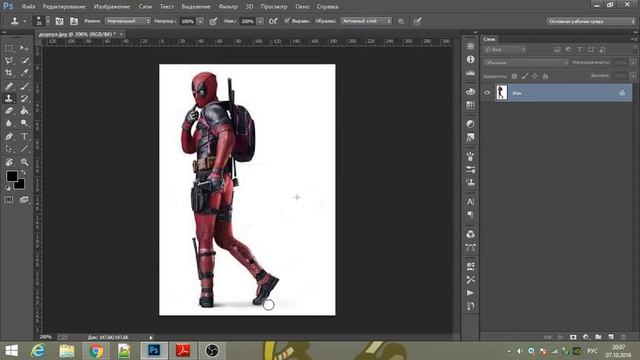Screen dimensions: 640x360
Task: Select the Blur tool
Action: 9,123
